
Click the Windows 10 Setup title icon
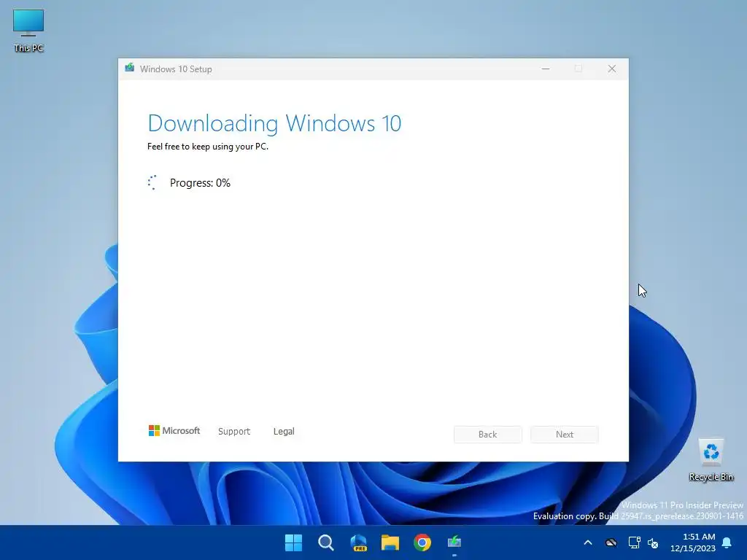(130, 68)
